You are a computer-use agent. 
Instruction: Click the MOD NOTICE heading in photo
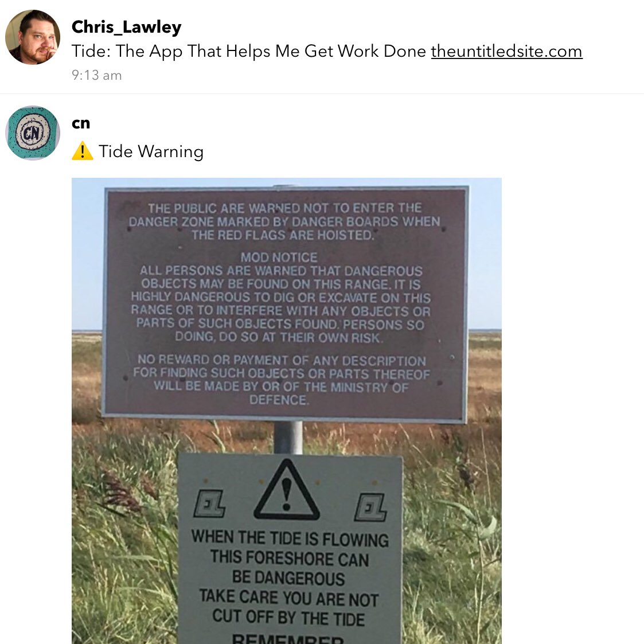click(279, 257)
